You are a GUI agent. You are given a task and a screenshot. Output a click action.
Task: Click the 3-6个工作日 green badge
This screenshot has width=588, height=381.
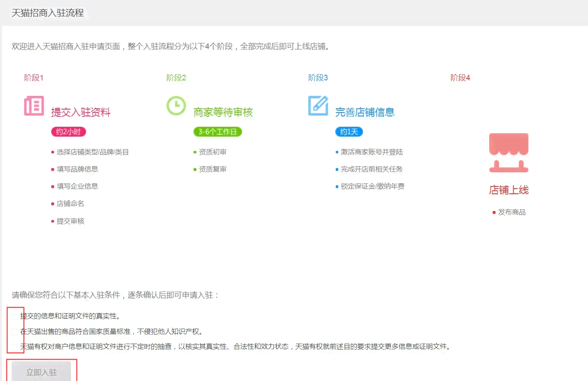(x=217, y=132)
